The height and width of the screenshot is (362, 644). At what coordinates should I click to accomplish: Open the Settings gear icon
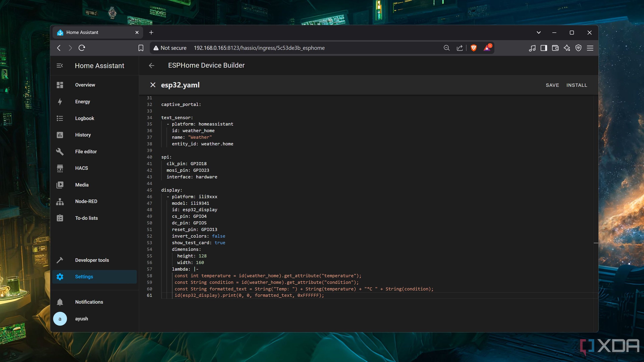coord(60,277)
